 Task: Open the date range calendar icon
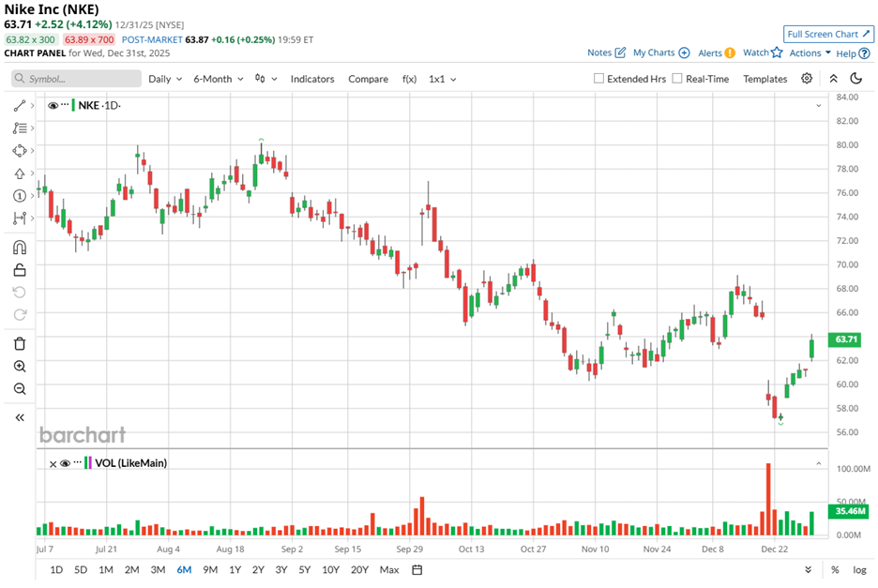click(416, 569)
